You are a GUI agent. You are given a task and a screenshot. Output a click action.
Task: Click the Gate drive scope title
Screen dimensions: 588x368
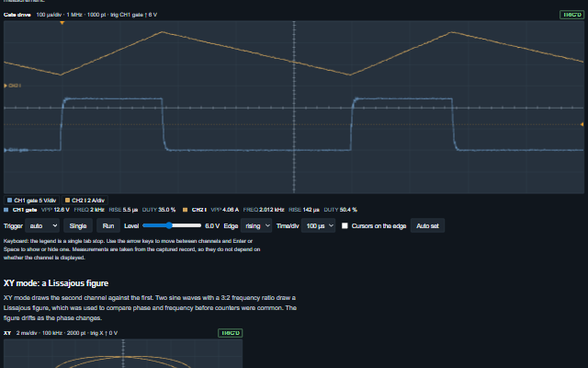pos(17,15)
